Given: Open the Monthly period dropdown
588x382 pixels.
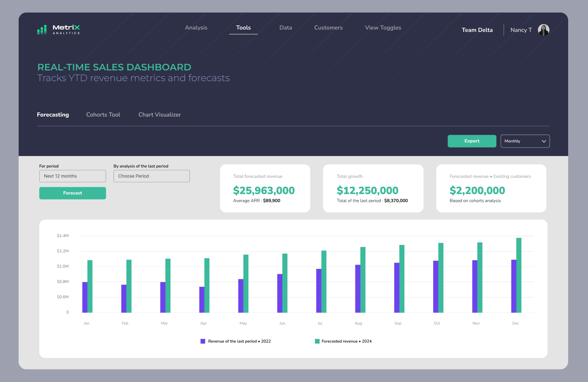Looking at the screenshot, I should pos(525,141).
